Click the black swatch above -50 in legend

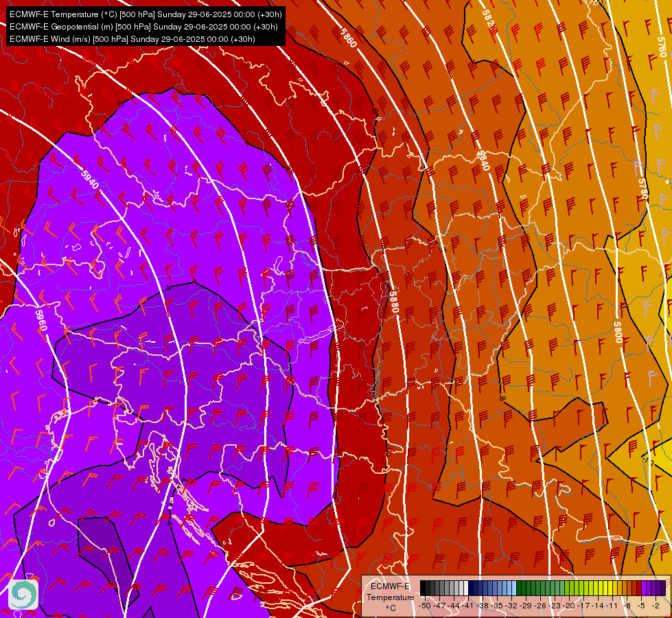click(x=423, y=588)
